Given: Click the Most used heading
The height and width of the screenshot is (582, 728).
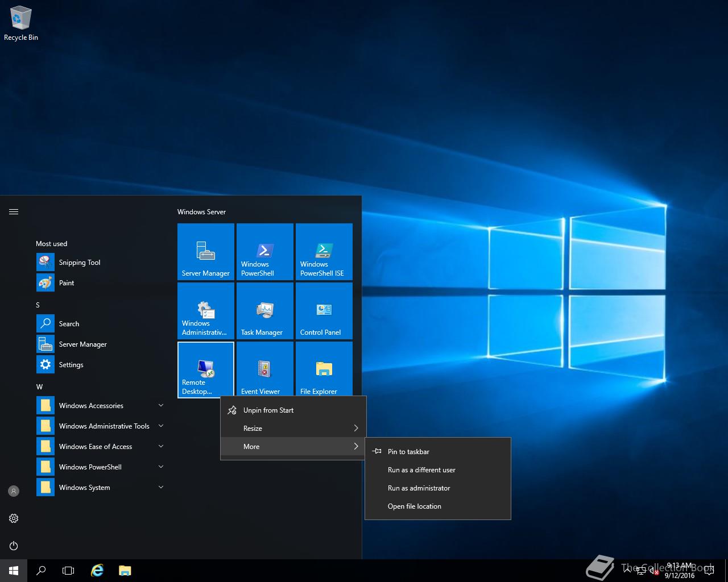Looking at the screenshot, I should [x=51, y=243].
